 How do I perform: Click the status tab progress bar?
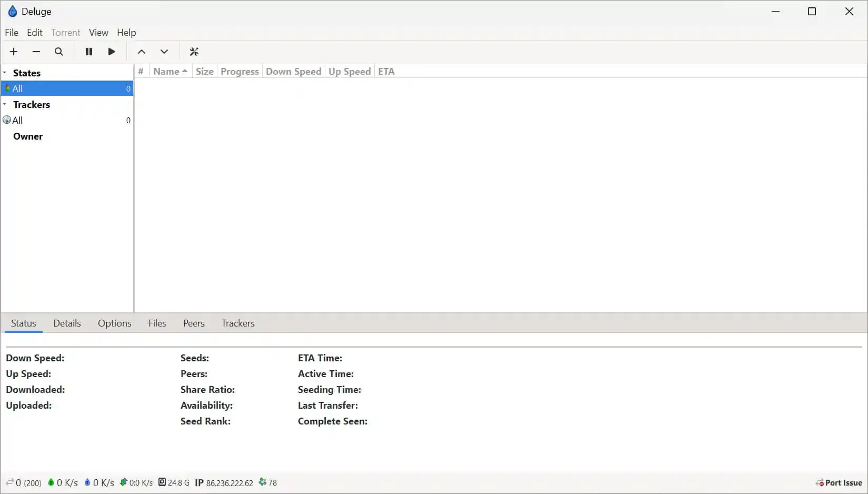tap(434, 347)
